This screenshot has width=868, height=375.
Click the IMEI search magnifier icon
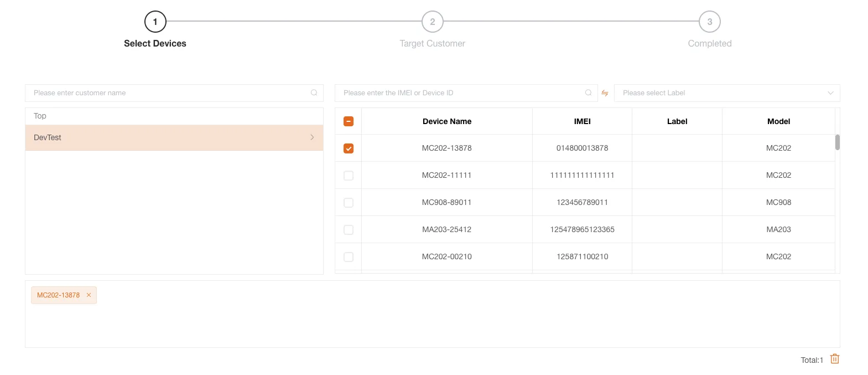point(588,93)
